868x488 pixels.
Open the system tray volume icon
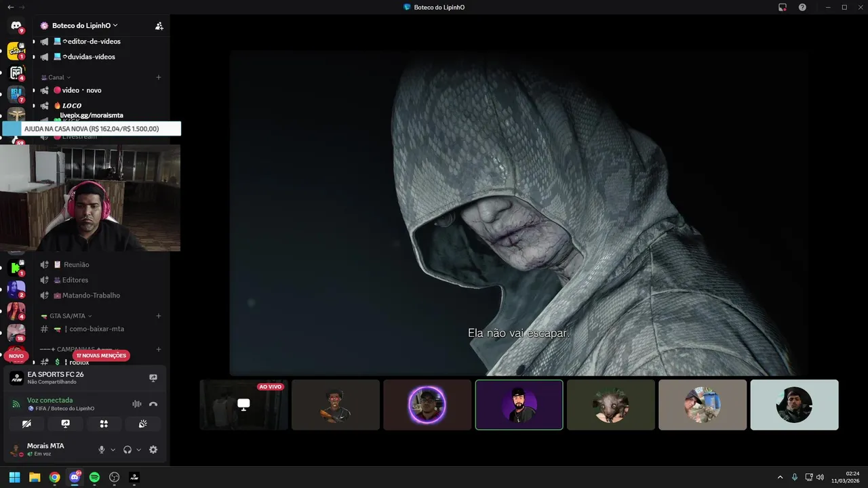click(x=821, y=477)
